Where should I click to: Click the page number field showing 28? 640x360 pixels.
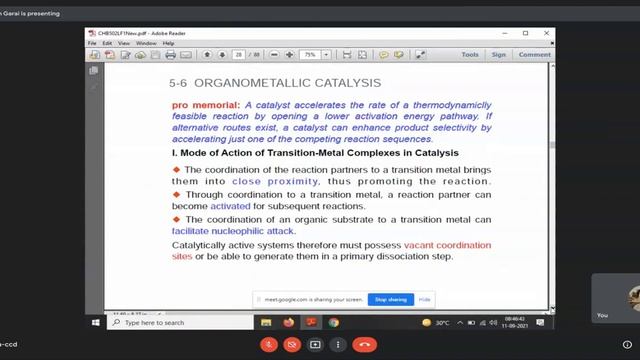click(x=238, y=55)
